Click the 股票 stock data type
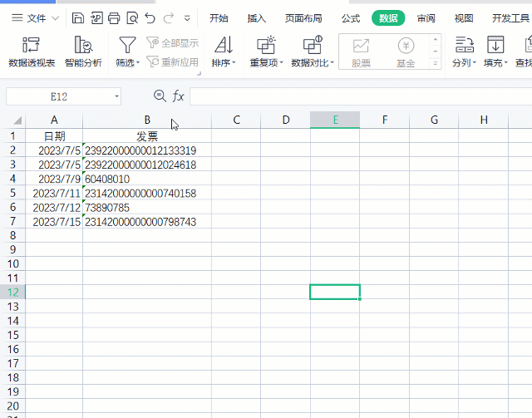Viewport: 532px width, 418px height. coord(361,53)
